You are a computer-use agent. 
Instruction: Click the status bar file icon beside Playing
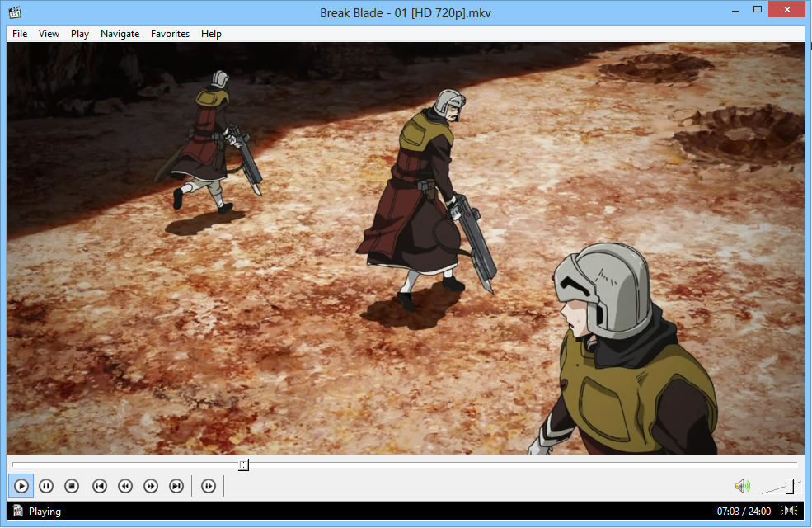pos(18,511)
